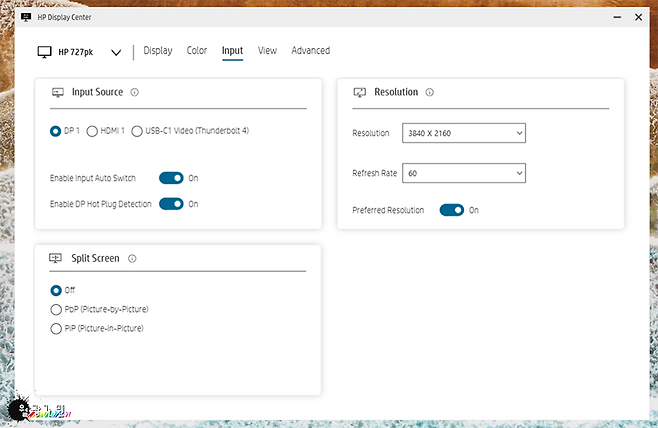The width and height of the screenshot is (658, 428).
Task: Click the Split Screen panel icon
Action: [55, 258]
